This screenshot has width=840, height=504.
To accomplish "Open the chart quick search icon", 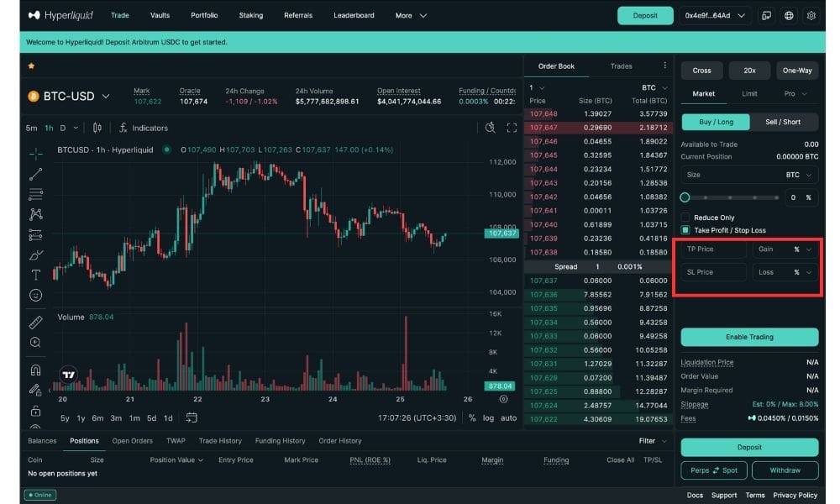I will pos(491,128).
